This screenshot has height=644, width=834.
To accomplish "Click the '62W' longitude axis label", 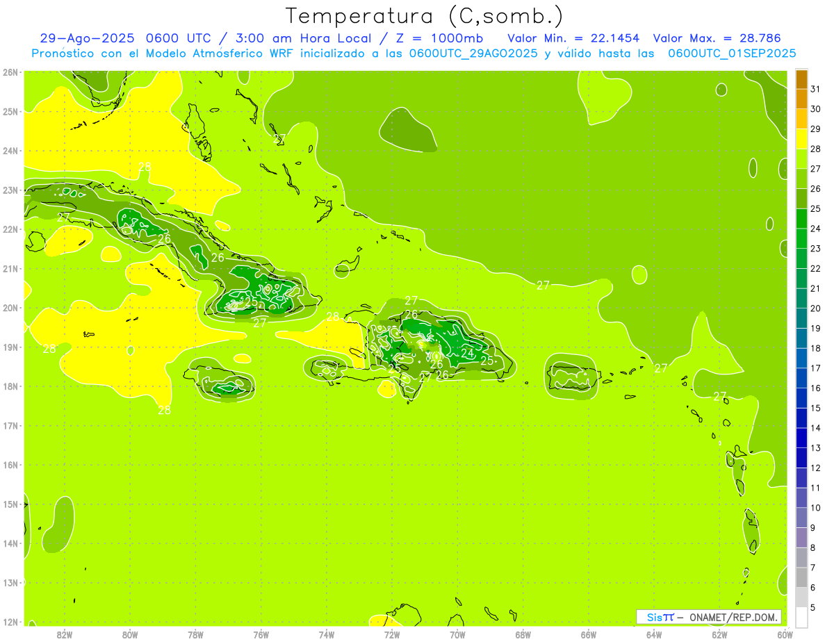I will 719,634.
